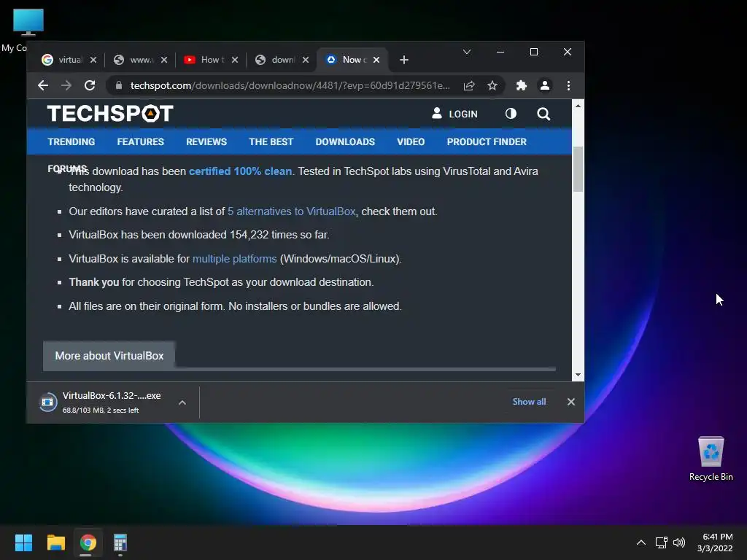Click the Chrome taskbar icon
The image size is (747, 560).
click(x=88, y=542)
